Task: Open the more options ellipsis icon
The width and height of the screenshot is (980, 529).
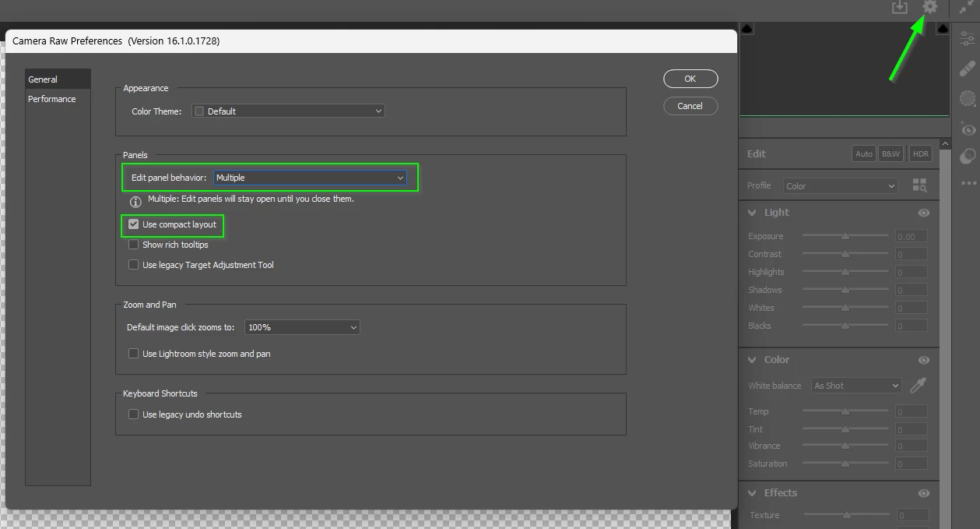Action: 968,184
